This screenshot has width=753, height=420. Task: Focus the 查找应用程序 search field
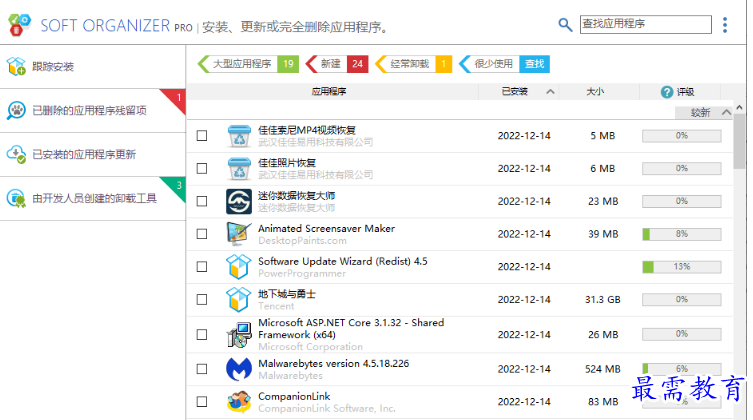point(645,24)
